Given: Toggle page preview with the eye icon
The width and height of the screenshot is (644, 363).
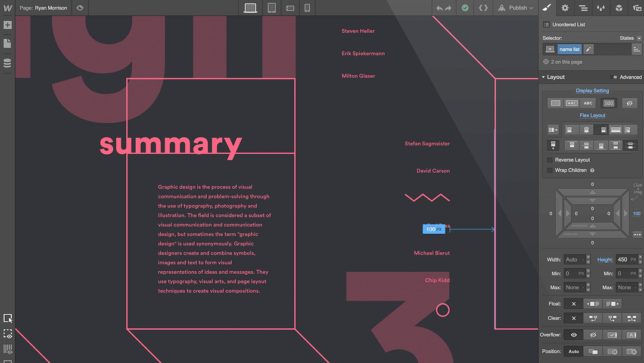Looking at the screenshot, I should (x=80, y=8).
